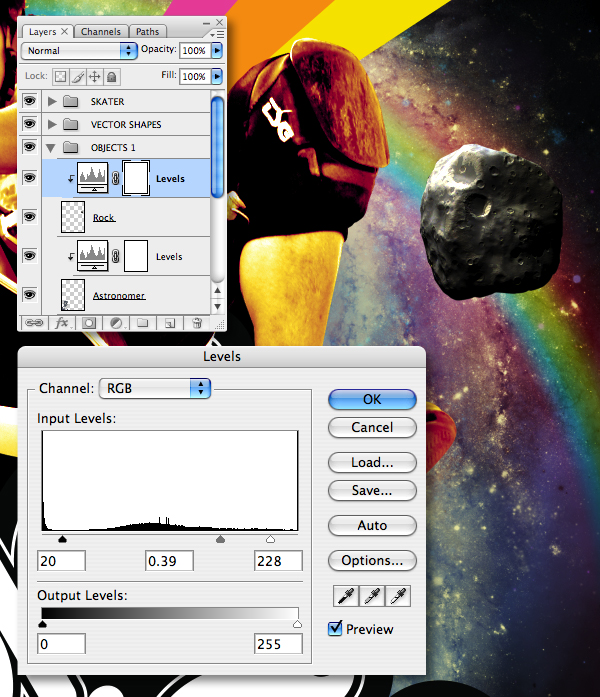Collapse the OBJECTS 1 group
The image size is (600, 697).
51,148
